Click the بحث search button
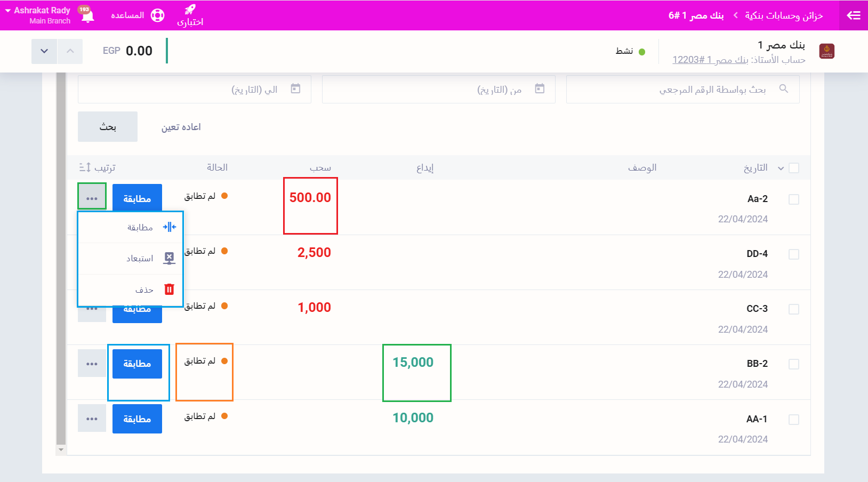The image size is (868, 482). (108, 127)
